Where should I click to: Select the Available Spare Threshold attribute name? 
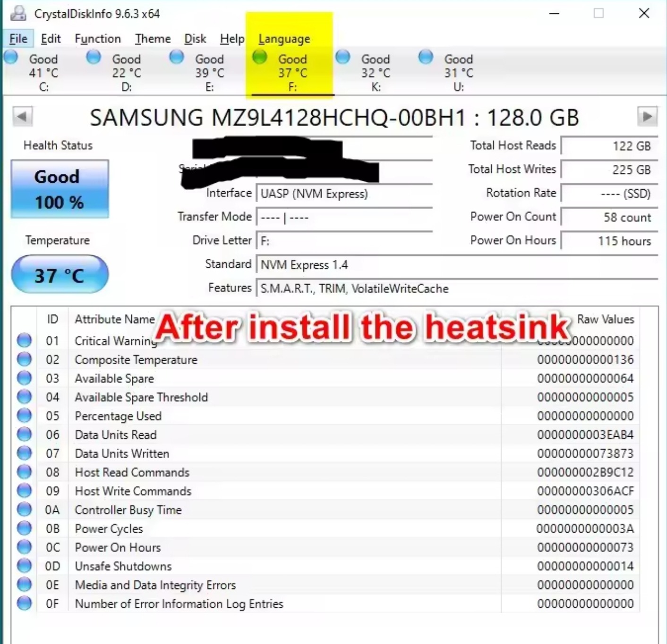tap(141, 397)
